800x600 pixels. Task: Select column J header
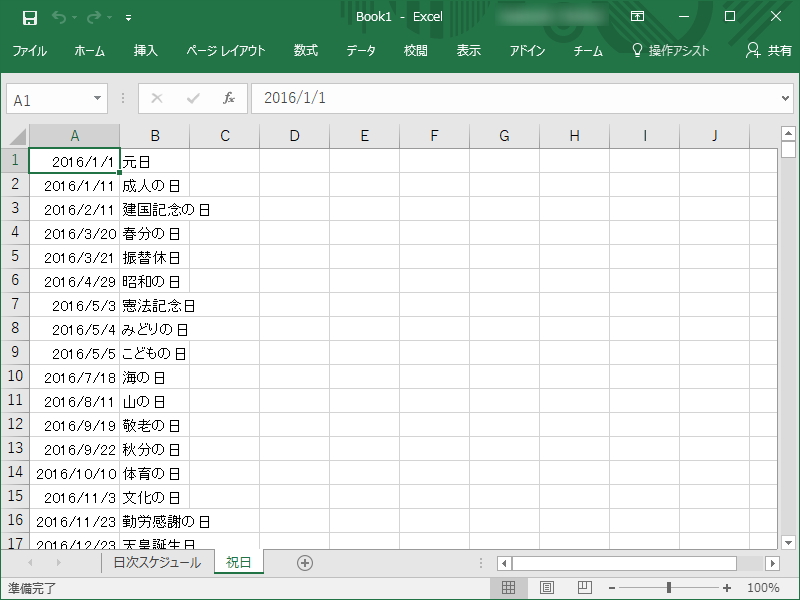pos(714,136)
